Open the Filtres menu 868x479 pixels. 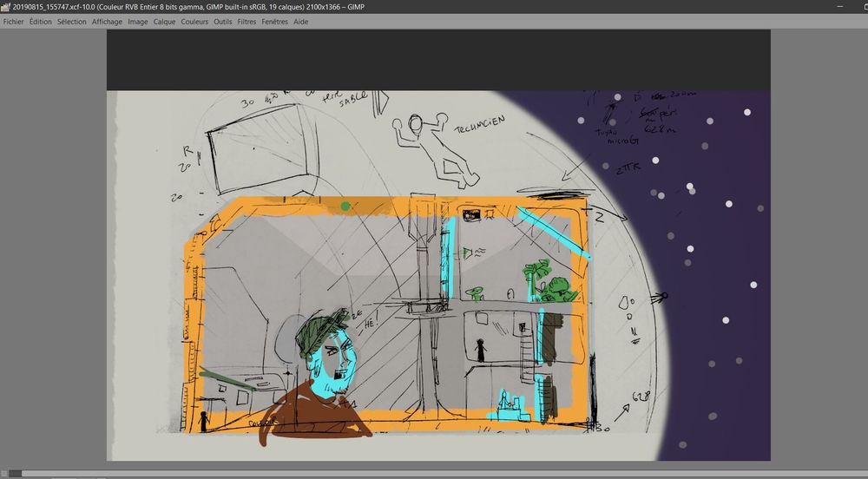point(247,22)
